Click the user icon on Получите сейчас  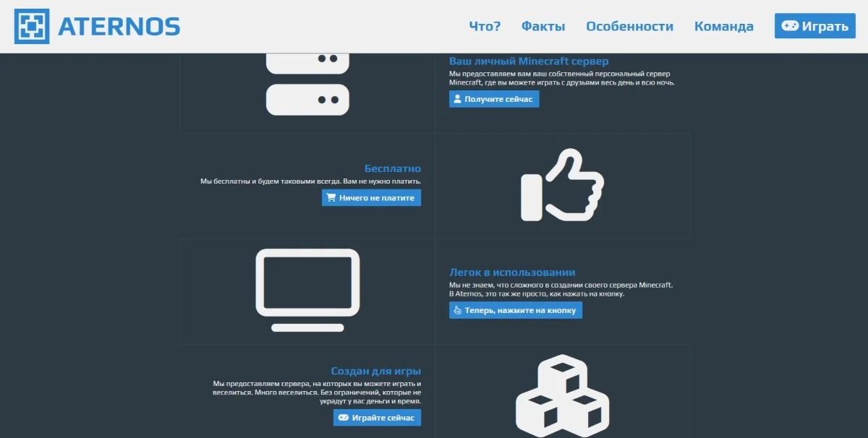click(x=458, y=99)
